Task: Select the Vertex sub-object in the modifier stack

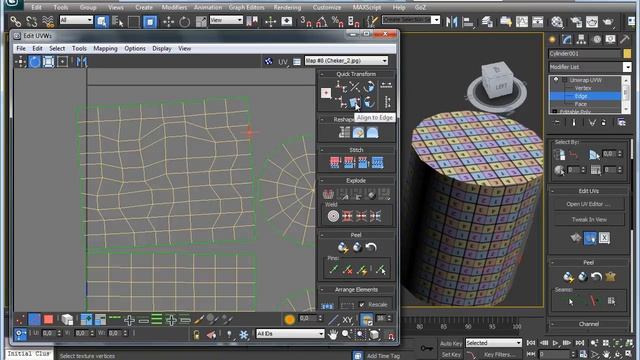Action: (582, 88)
